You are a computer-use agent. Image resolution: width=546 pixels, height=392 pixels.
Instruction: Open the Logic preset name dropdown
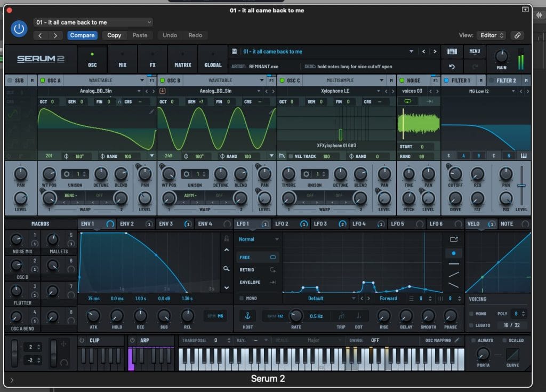(93, 22)
